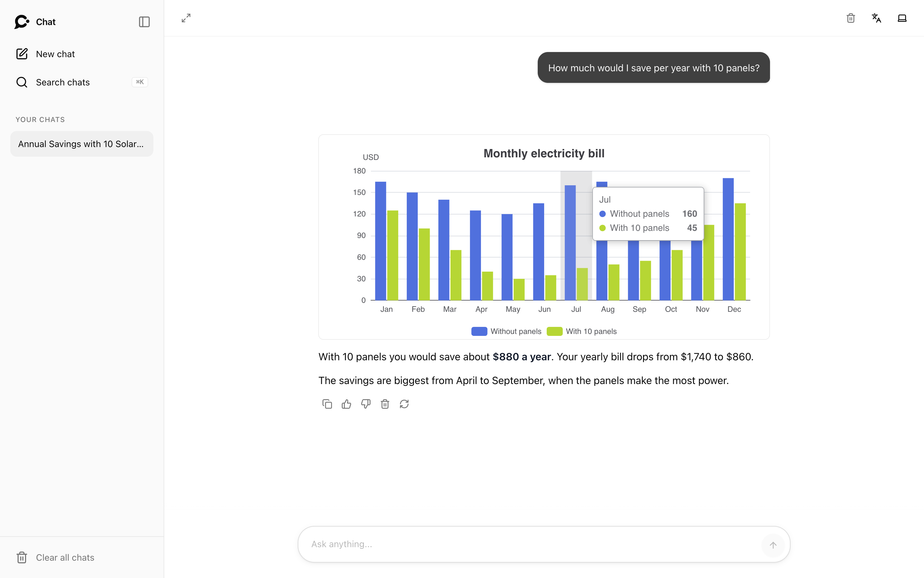Click the bold $880 a year text
Image resolution: width=924 pixels, height=578 pixels.
522,357
